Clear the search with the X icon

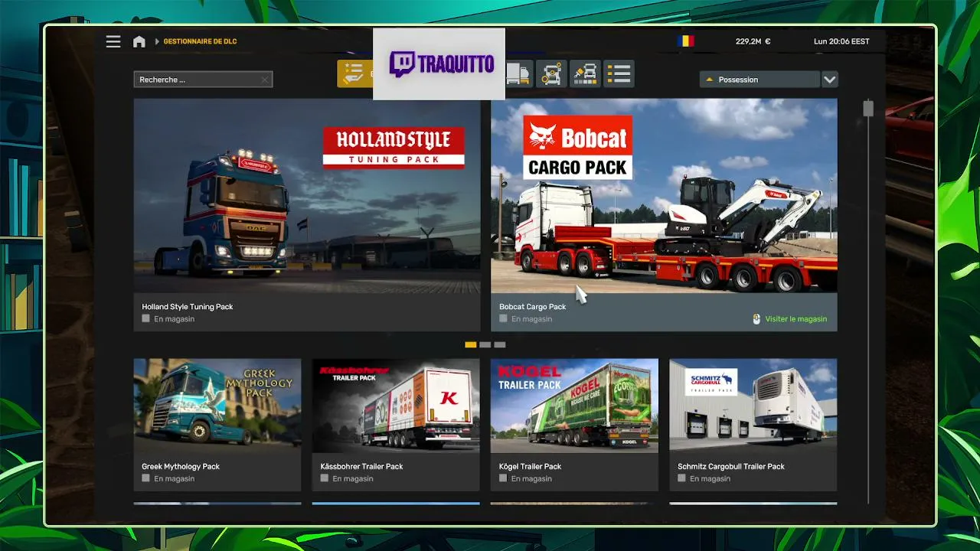(x=264, y=80)
